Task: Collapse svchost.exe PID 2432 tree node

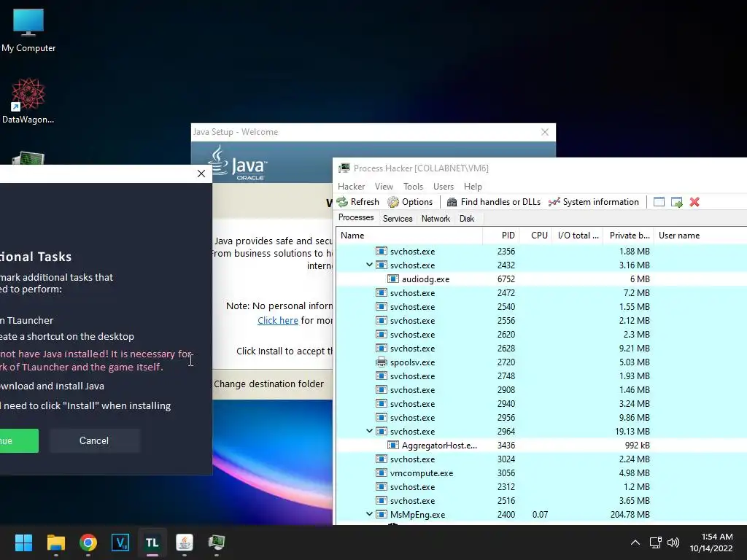Action: point(369,265)
